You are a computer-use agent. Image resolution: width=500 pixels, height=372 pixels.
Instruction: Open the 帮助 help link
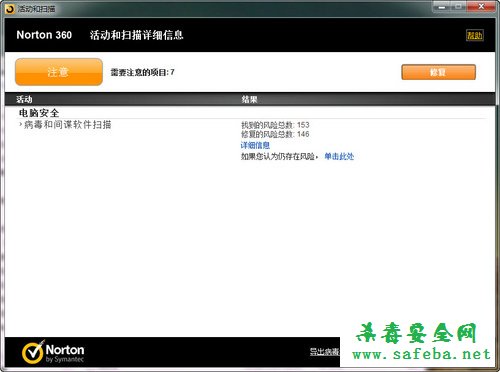pos(474,35)
